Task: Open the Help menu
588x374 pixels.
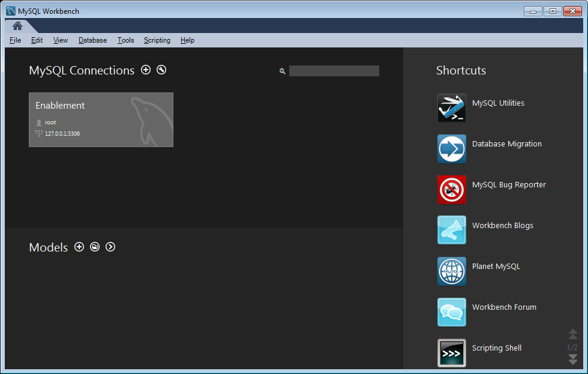Action: tap(187, 40)
